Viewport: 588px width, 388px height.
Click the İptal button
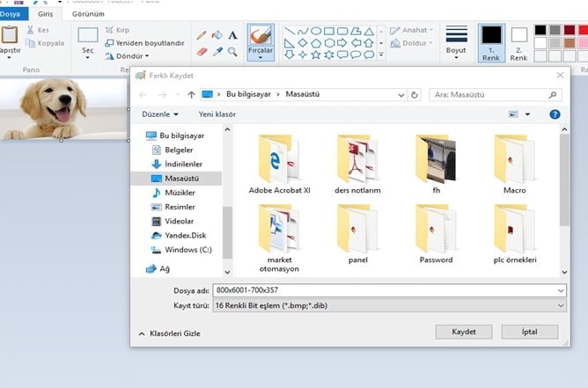pyautogui.click(x=529, y=332)
